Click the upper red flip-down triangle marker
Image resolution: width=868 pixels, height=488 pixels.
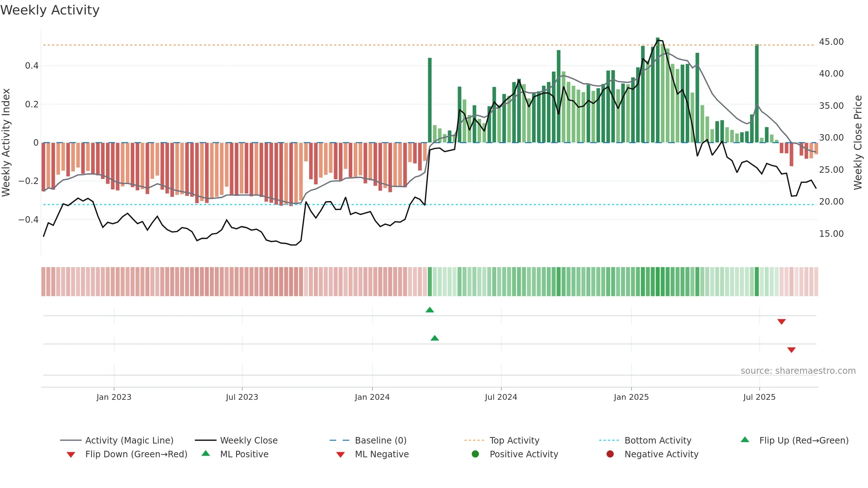coord(782,322)
